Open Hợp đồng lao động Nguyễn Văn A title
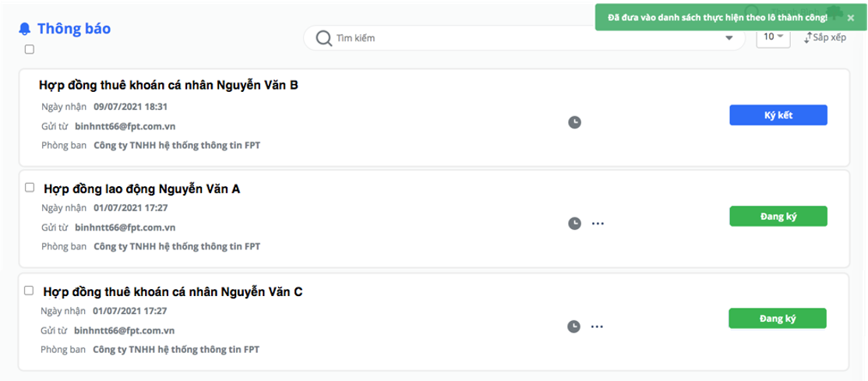 click(x=142, y=189)
